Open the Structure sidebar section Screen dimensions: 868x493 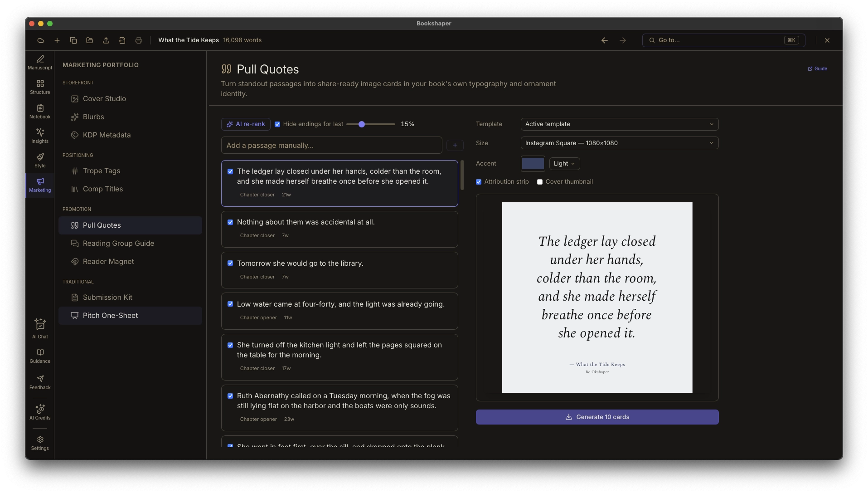coord(40,87)
